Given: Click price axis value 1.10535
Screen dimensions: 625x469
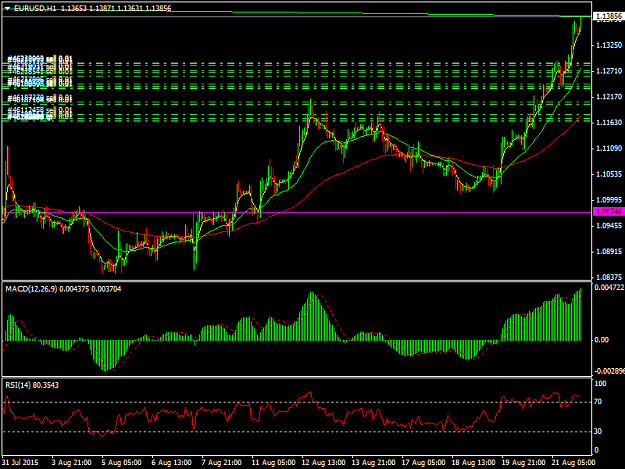Looking at the screenshot, I should [x=608, y=174].
